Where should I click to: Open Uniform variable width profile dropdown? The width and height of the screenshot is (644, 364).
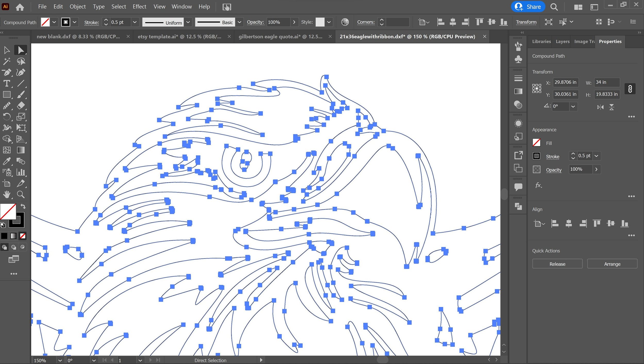point(188,22)
